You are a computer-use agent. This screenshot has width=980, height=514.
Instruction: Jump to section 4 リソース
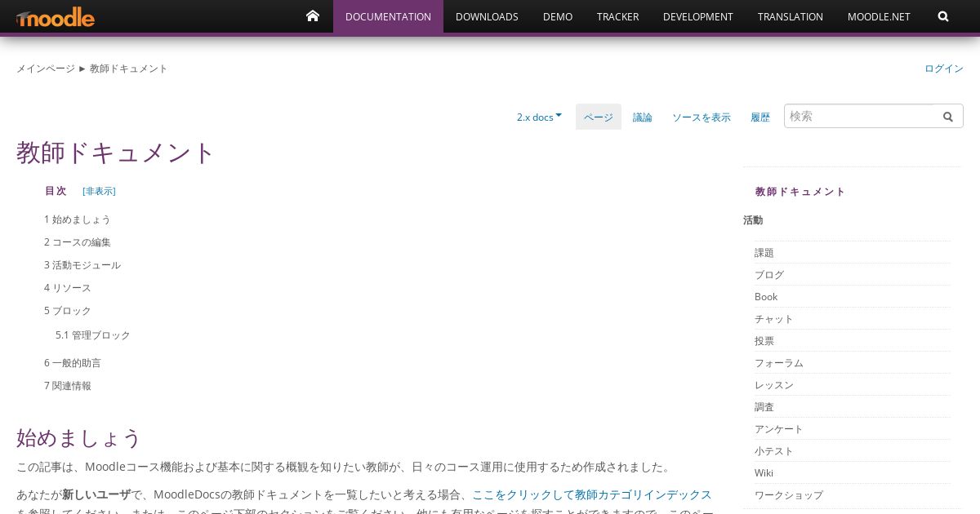(68, 288)
